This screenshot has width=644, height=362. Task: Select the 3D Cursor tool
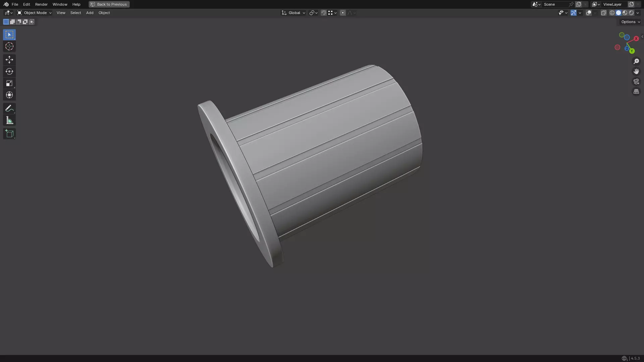[9, 46]
